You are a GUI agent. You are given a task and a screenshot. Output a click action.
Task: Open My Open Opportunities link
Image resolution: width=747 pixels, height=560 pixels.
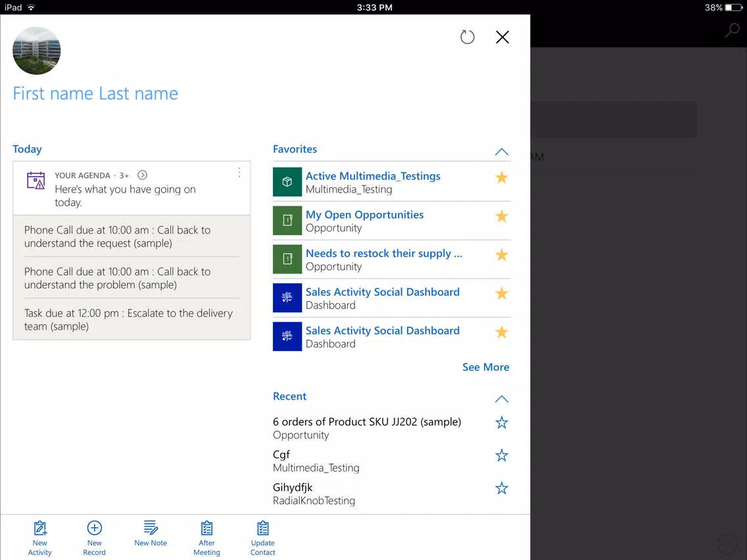click(x=364, y=215)
